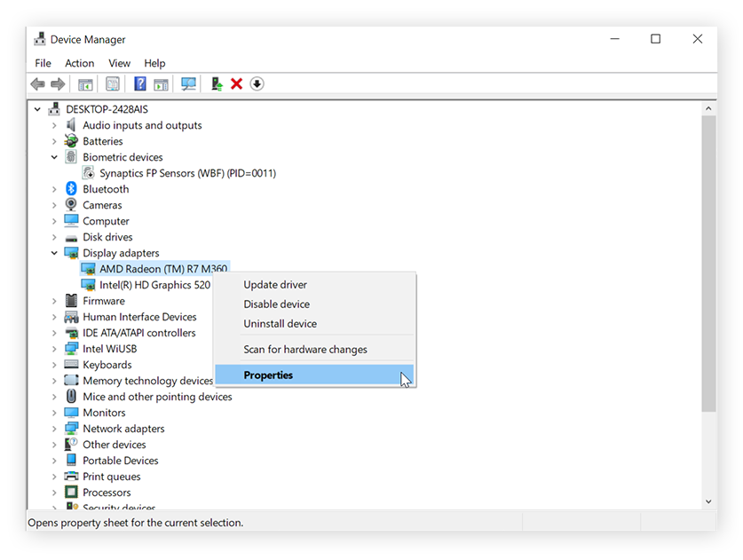Viewport: 743px width, 560px height.
Task: Click the scrollbar up arrow
Action: pos(708,108)
